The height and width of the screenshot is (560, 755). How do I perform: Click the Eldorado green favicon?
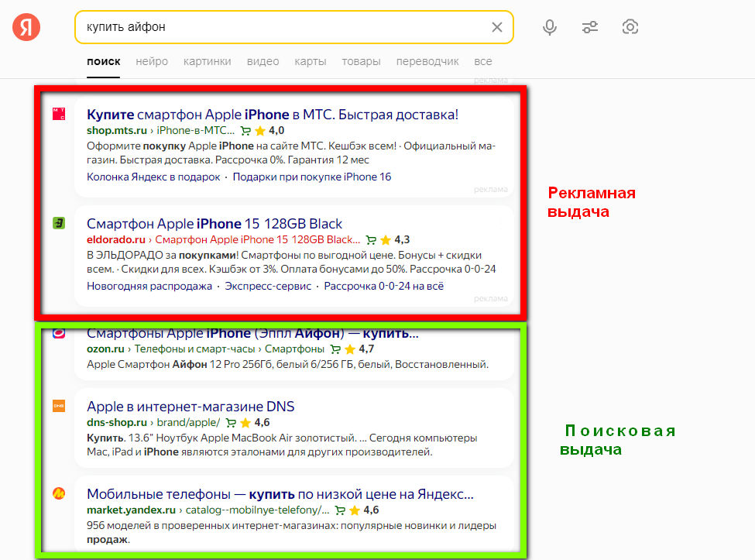59,223
